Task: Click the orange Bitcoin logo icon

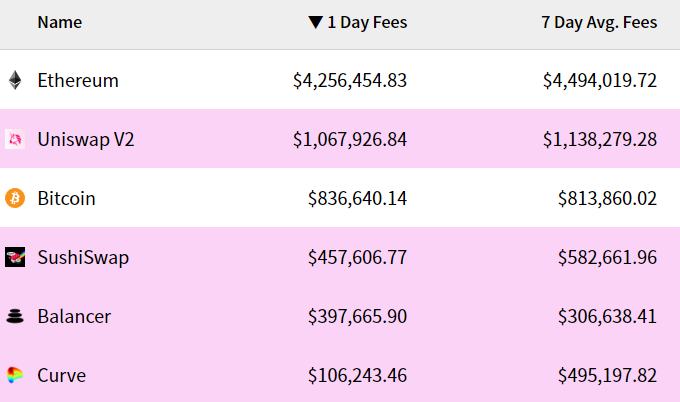Action: 14,198
